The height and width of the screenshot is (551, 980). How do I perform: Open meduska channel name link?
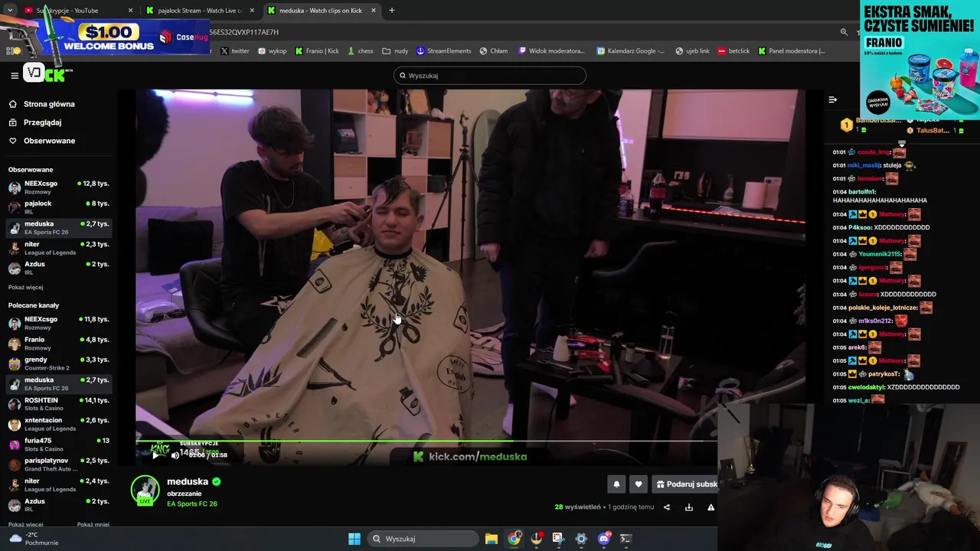coord(188,481)
